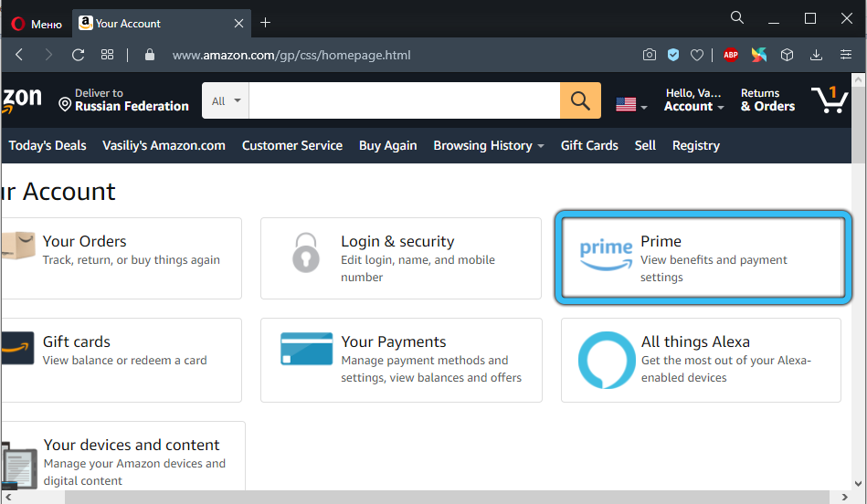This screenshot has width=867, height=504.
Task: Open the US flag language dropdown
Action: click(x=630, y=105)
